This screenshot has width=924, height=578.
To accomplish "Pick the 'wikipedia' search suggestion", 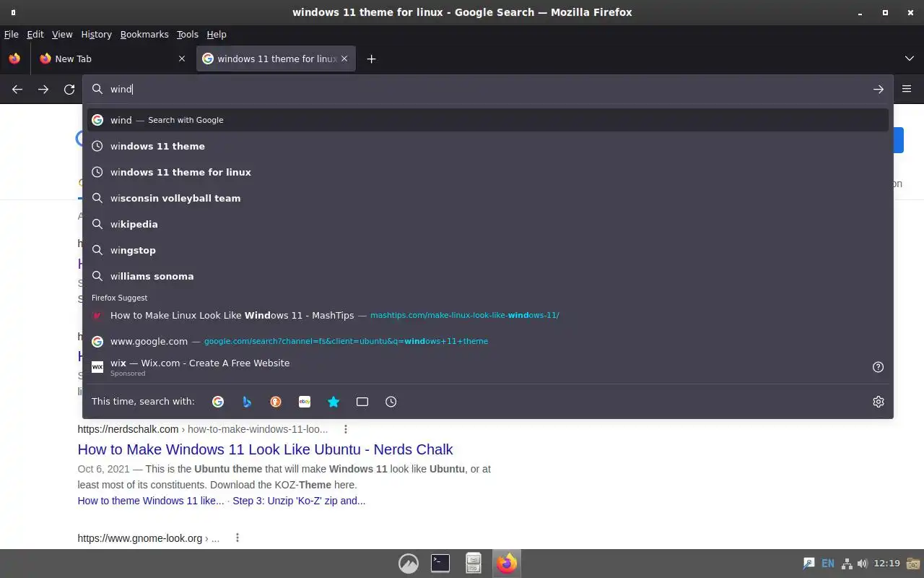I will click(487, 224).
